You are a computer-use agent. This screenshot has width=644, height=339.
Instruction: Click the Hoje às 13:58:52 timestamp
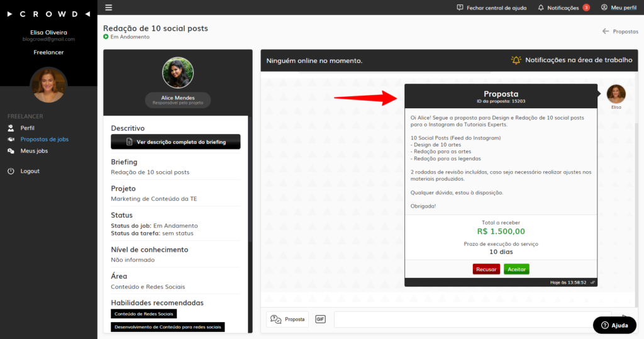568,282
